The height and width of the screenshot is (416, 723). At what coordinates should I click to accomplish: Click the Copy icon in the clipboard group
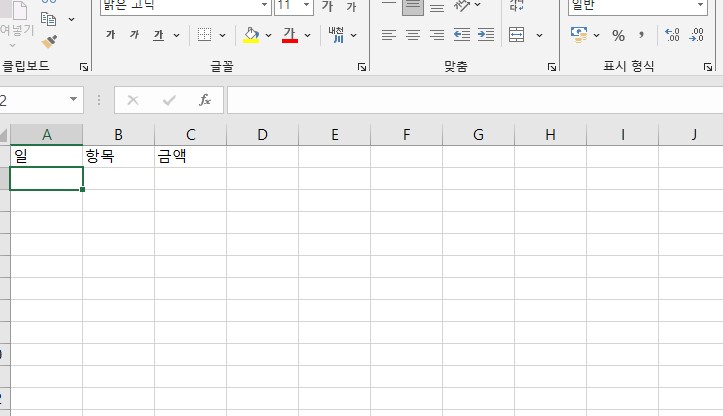[x=48, y=19]
